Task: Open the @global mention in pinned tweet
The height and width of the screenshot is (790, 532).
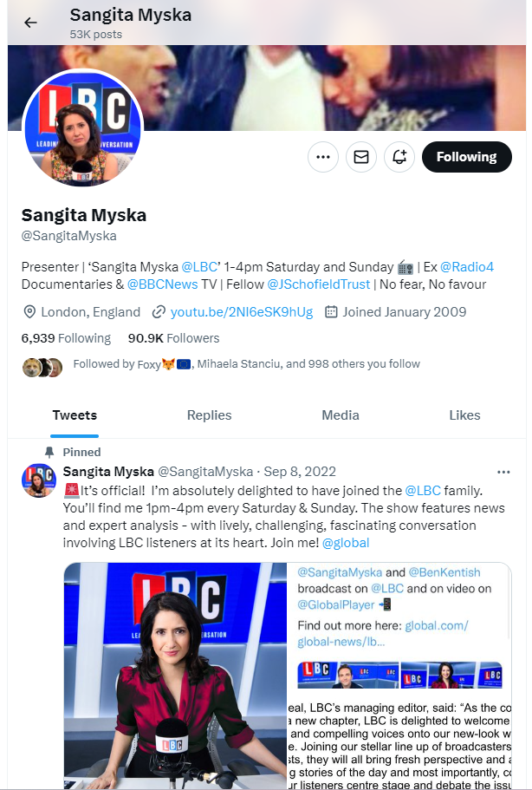Action: 346,543
